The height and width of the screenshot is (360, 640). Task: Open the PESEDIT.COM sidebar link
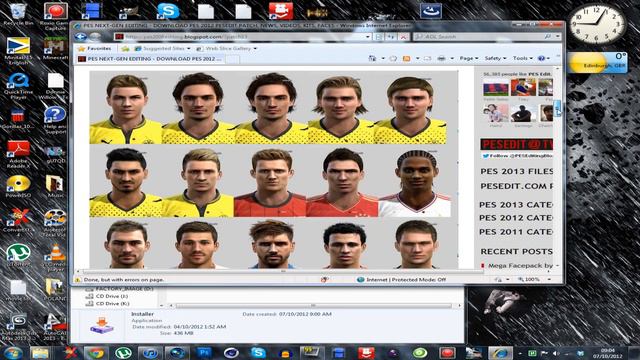pos(517,186)
